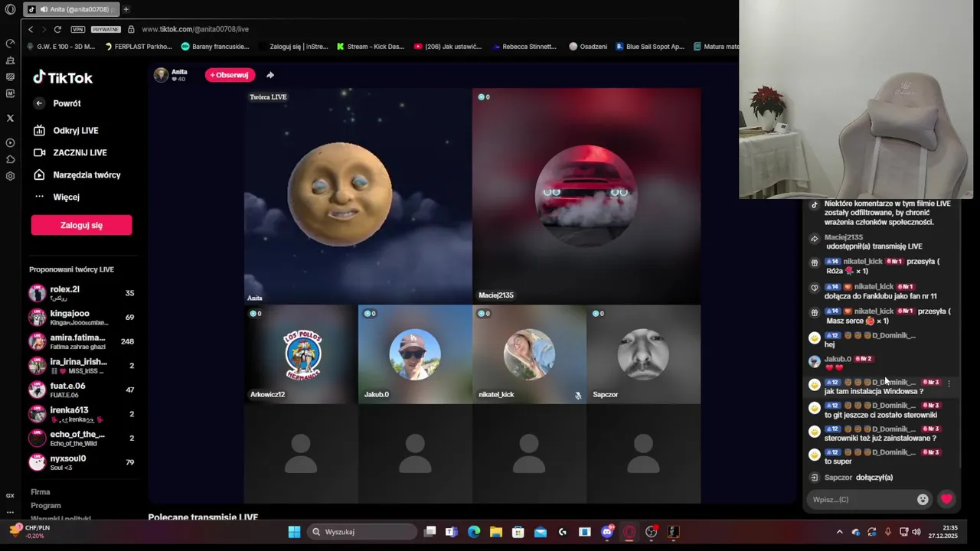980x551 pixels.
Task: Open suggested creator rolex.2l
Action: [81, 292]
